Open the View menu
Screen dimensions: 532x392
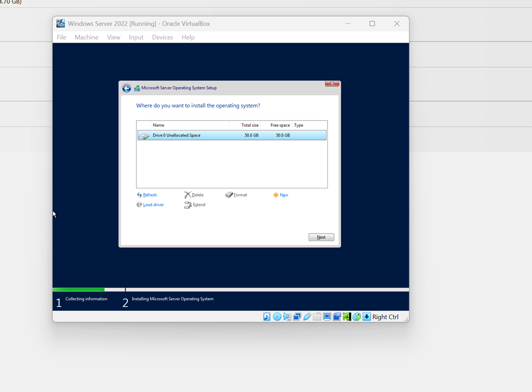[113, 37]
